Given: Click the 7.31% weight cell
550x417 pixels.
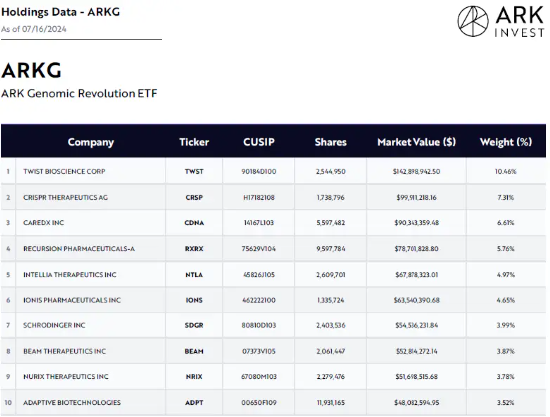Looking at the screenshot, I should point(506,197).
